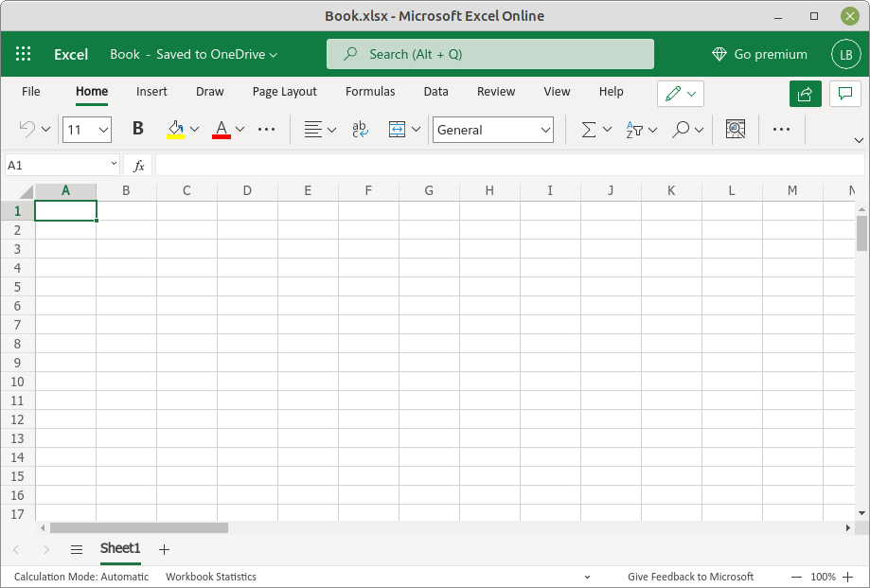Click the Share button icon

[805, 94]
